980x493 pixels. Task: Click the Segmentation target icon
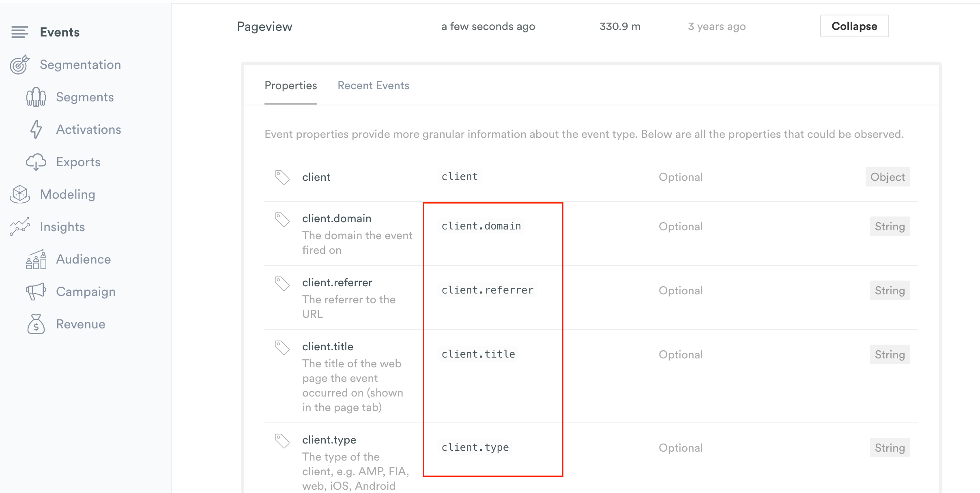click(19, 64)
